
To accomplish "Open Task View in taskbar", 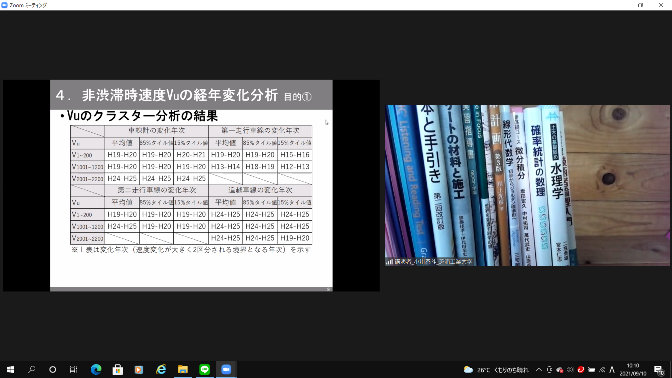I will (x=73, y=369).
